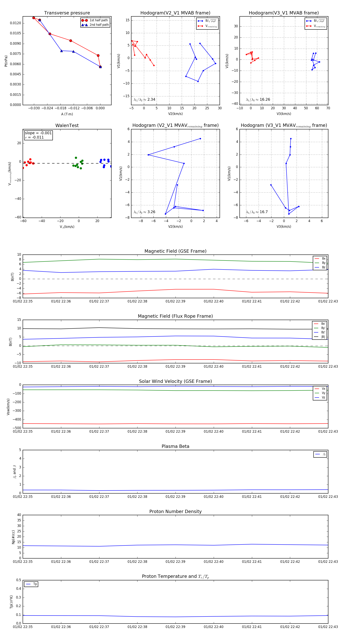This screenshot has height=644, width=351.
Task: Click the WalenTest slope and r text box
Action: 38,135
